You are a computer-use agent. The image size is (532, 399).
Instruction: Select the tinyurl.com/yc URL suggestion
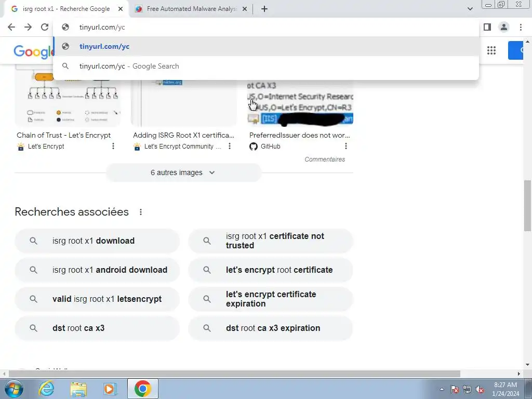tap(266, 46)
